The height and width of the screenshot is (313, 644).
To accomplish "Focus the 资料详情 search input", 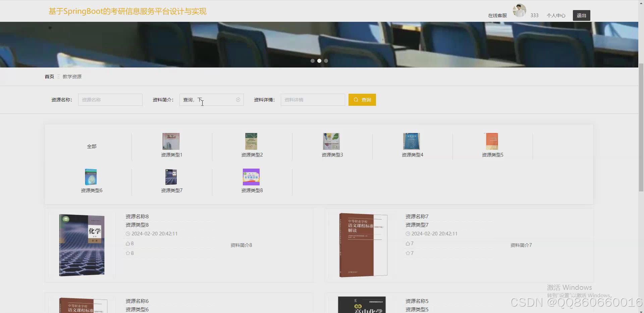I will (313, 100).
